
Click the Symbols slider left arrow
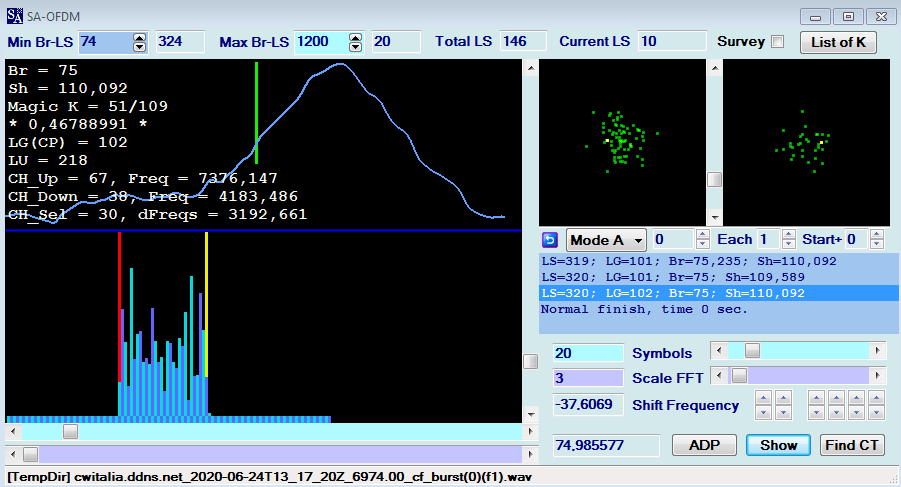718,350
